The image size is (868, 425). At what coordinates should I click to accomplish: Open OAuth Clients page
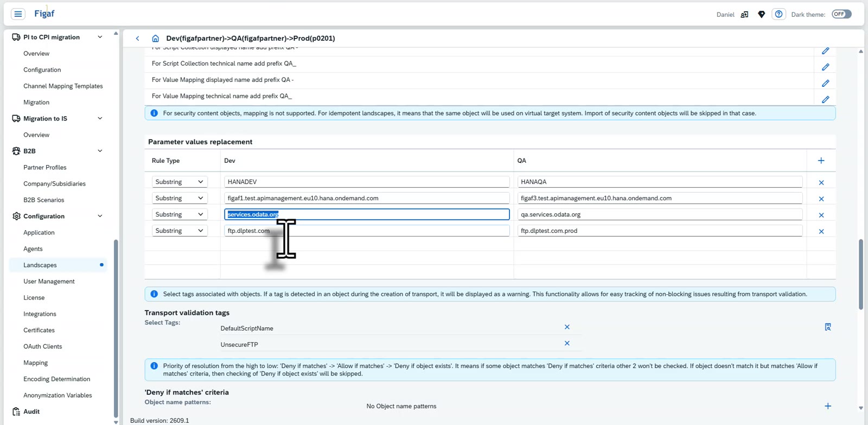click(43, 347)
